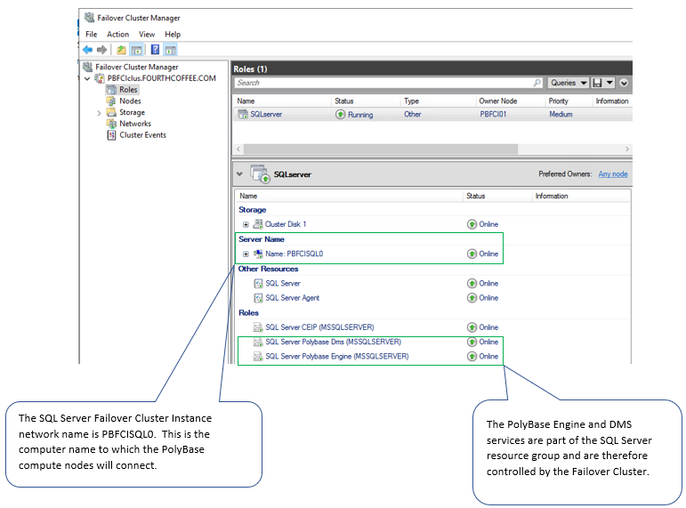This screenshot has width=686, height=508.
Task: Select Storage in the console tree
Action: tap(132, 112)
